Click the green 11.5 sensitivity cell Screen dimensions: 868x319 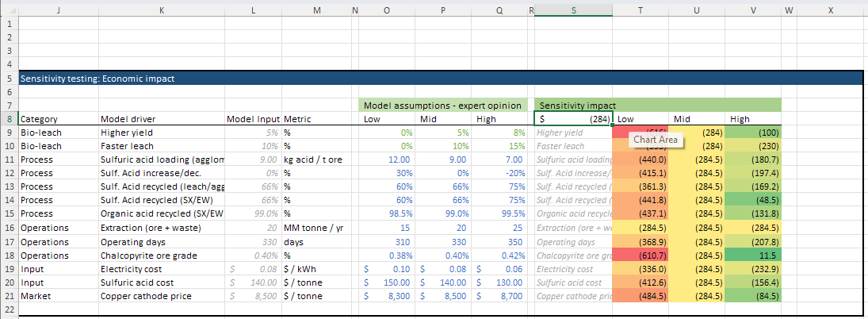[753, 256]
